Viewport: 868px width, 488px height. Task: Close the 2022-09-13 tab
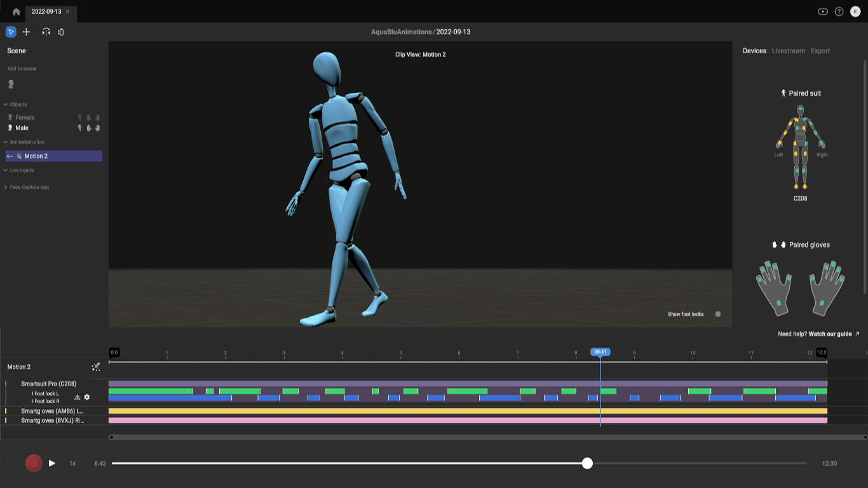pos(68,11)
